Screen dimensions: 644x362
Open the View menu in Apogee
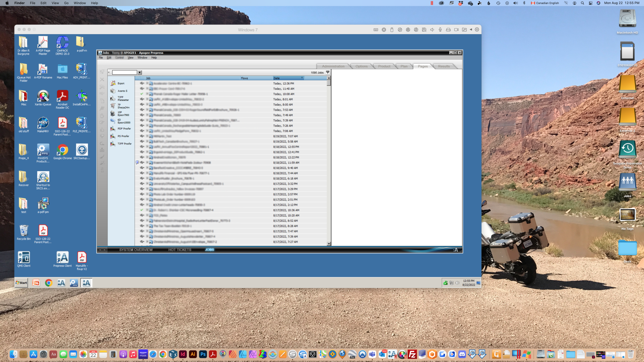click(130, 58)
